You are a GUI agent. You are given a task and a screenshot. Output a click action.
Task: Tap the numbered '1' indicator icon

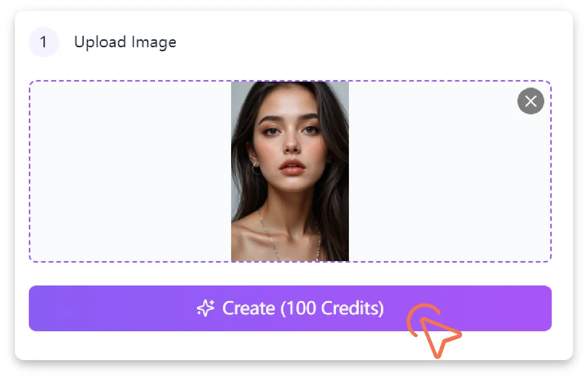pyautogui.click(x=44, y=42)
